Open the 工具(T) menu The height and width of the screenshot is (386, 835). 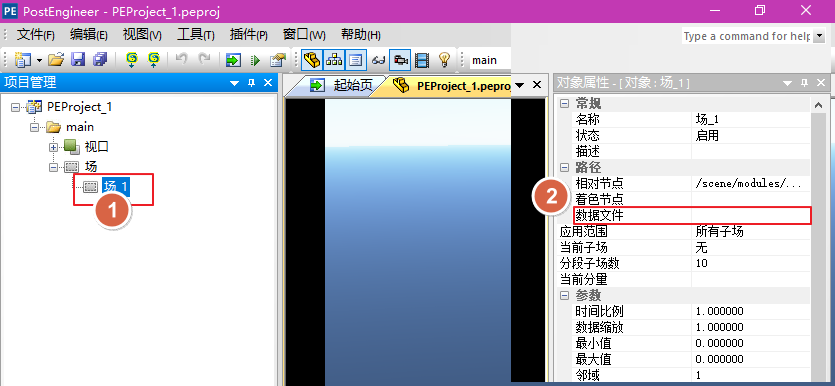[x=195, y=35]
